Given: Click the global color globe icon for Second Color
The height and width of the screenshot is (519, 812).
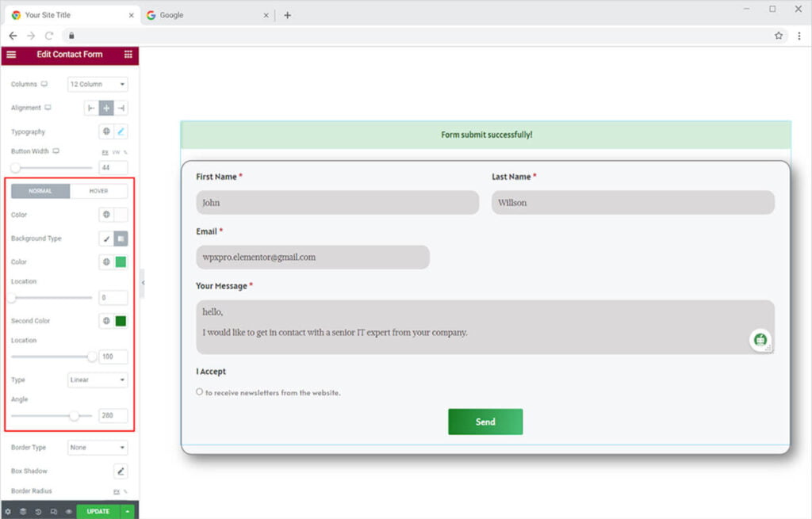Looking at the screenshot, I should [x=106, y=321].
